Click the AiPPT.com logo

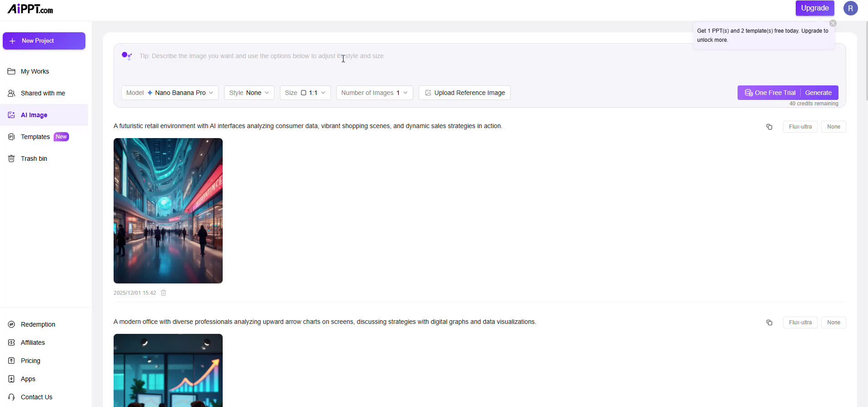[x=30, y=9]
